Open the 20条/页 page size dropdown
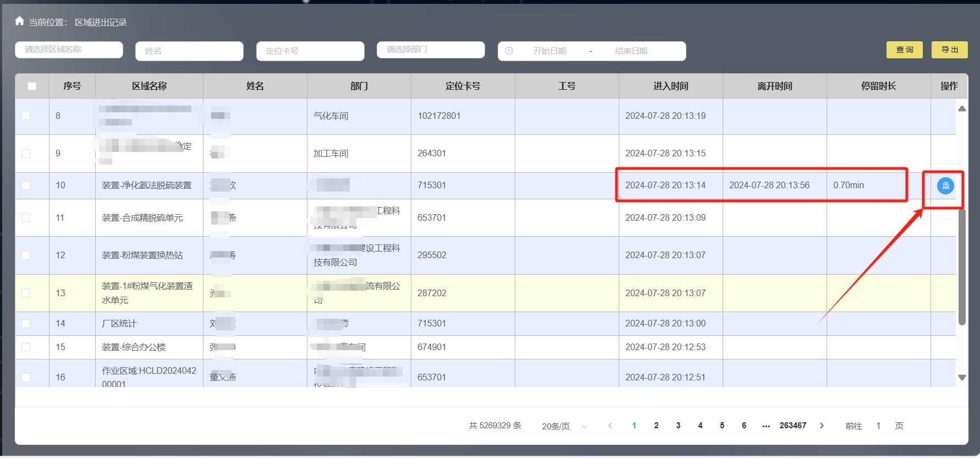The width and height of the screenshot is (980, 458). 564,426
